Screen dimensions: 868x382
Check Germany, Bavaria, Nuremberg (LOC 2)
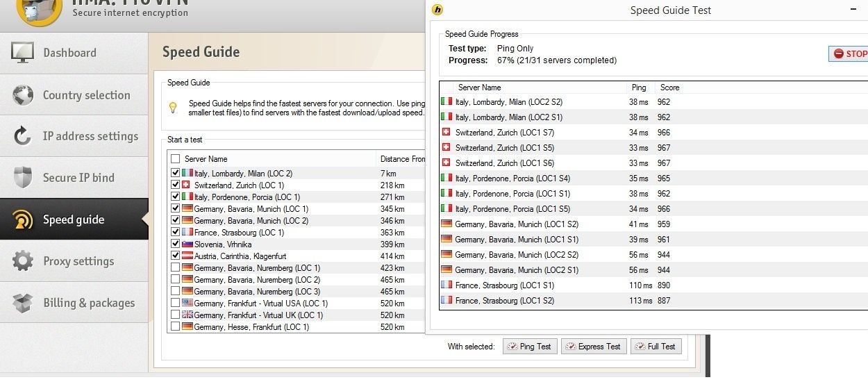click(175, 279)
